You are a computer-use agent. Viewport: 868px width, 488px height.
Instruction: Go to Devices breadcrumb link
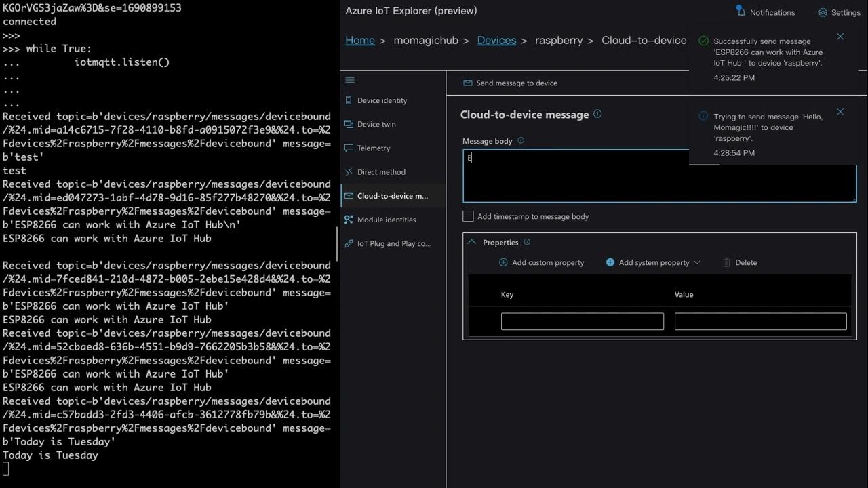pyautogui.click(x=496, y=40)
